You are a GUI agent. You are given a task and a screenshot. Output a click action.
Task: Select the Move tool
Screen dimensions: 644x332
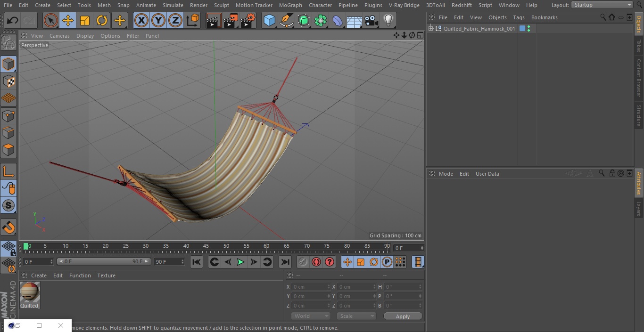pyautogui.click(x=67, y=20)
